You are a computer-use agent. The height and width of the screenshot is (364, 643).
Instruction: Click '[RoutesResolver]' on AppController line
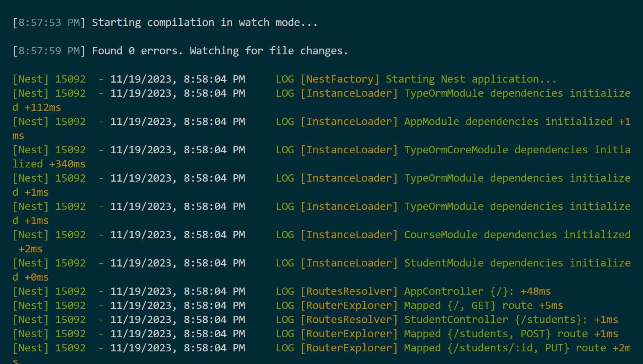349,291
